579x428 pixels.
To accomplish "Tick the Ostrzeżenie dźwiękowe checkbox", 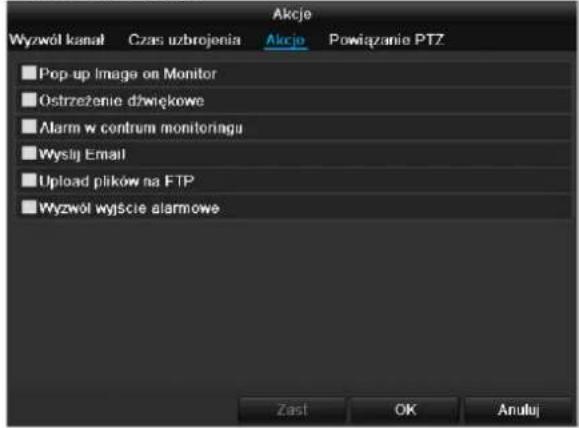I will 29,100.
